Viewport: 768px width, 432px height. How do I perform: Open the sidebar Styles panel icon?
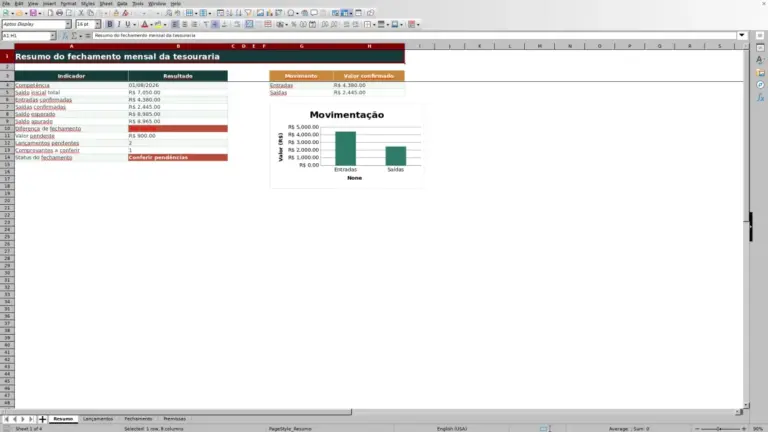coord(760,59)
